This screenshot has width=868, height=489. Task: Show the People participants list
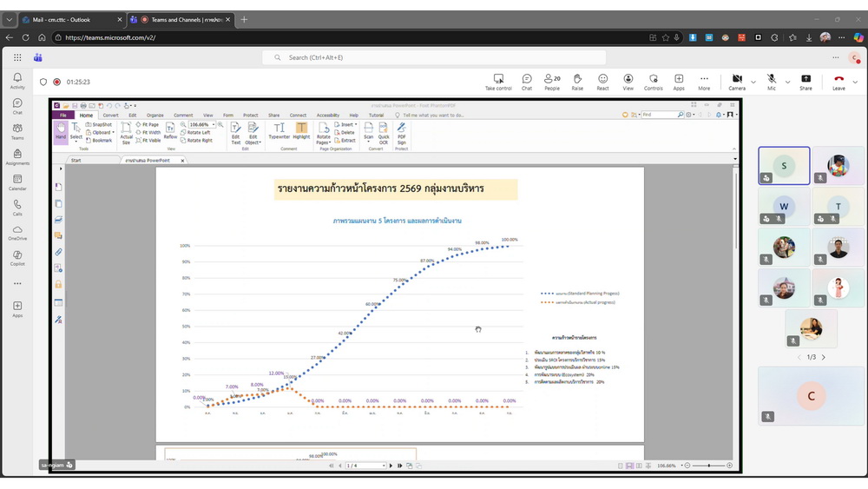click(552, 82)
